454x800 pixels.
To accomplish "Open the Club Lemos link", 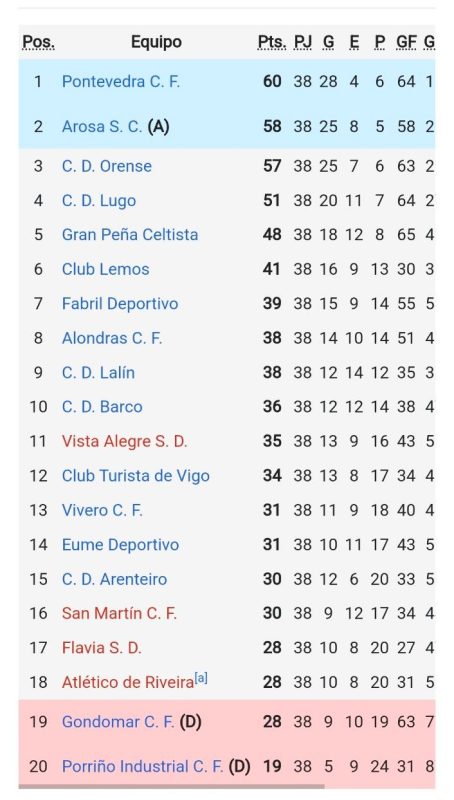I will [x=106, y=269].
